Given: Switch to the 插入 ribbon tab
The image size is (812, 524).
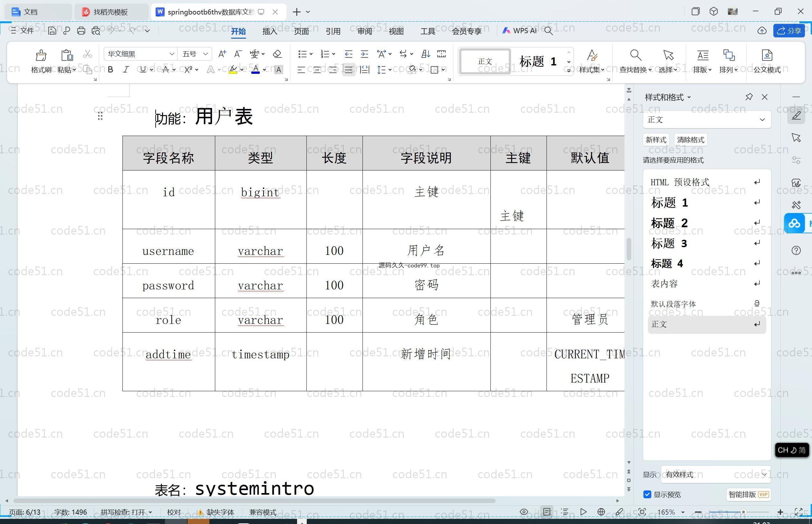Looking at the screenshot, I should coord(270,31).
